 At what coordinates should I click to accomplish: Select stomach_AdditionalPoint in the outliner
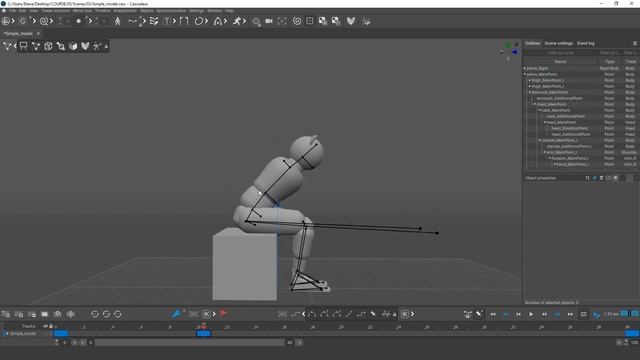click(559, 98)
